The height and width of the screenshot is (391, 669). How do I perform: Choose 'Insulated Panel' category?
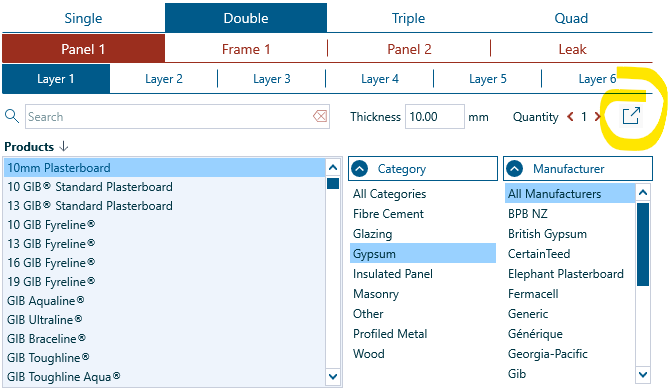[x=423, y=274]
